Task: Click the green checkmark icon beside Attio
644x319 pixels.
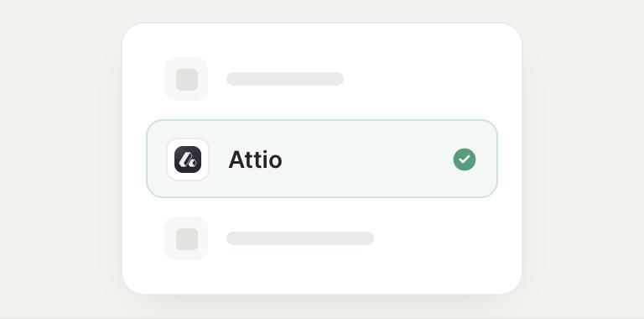Action: (465, 159)
